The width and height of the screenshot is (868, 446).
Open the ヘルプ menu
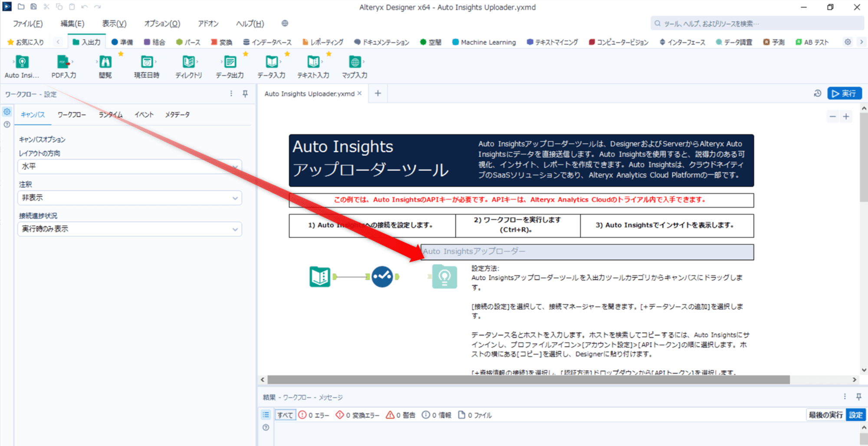pyautogui.click(x=250, y=23)
